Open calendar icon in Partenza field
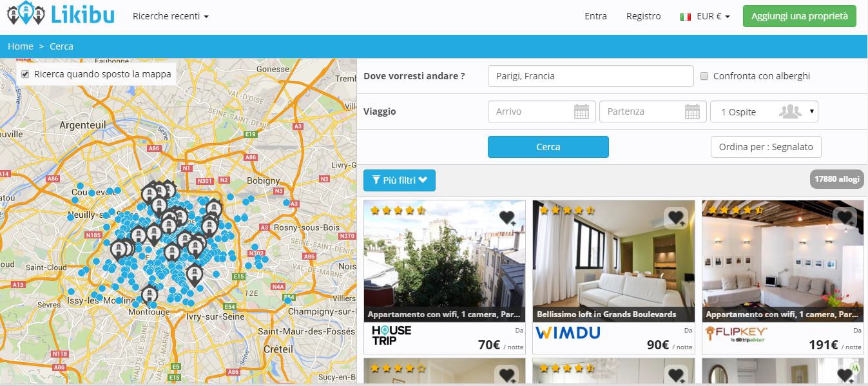The width and height of the screenshot is (868, 386). click(692, 111)
